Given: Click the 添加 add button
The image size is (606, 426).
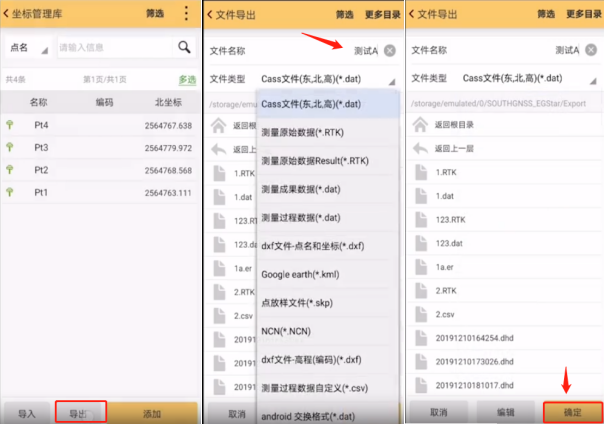Looking at the screenshot, I should coord(152,412).
